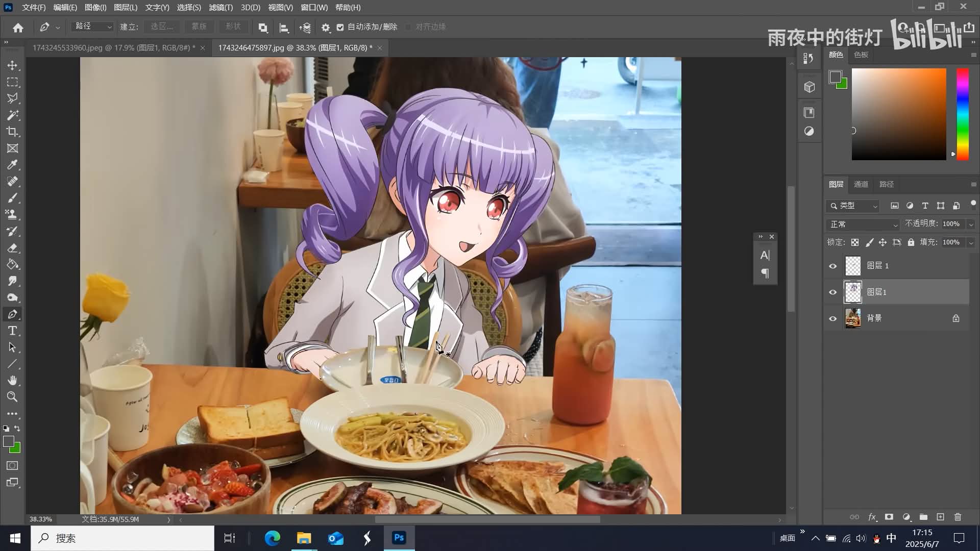This screenshot has height=551, width=980.
Task: Select the Eraser tool
Action: [x=12, y=248]
